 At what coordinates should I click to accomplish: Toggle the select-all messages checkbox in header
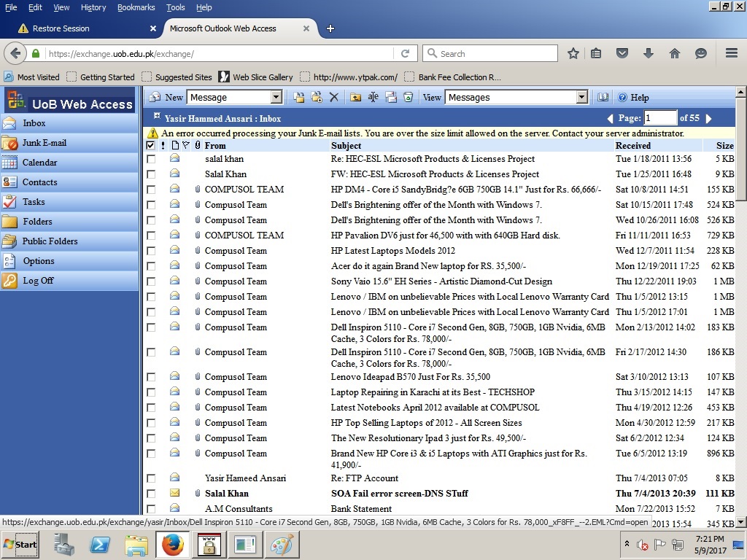coord(150,146)
